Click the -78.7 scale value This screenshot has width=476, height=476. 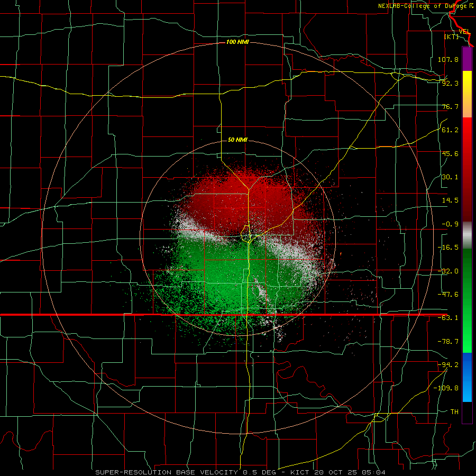[448, 342]
